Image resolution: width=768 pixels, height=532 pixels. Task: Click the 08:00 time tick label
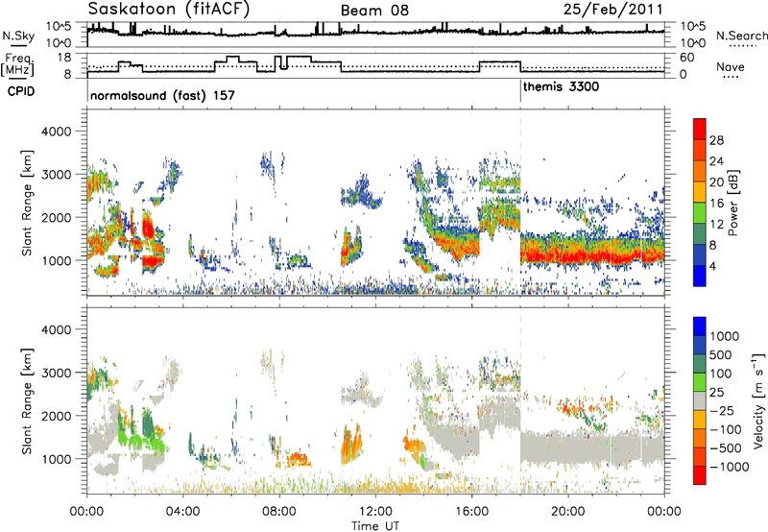(x=279, y=512)
